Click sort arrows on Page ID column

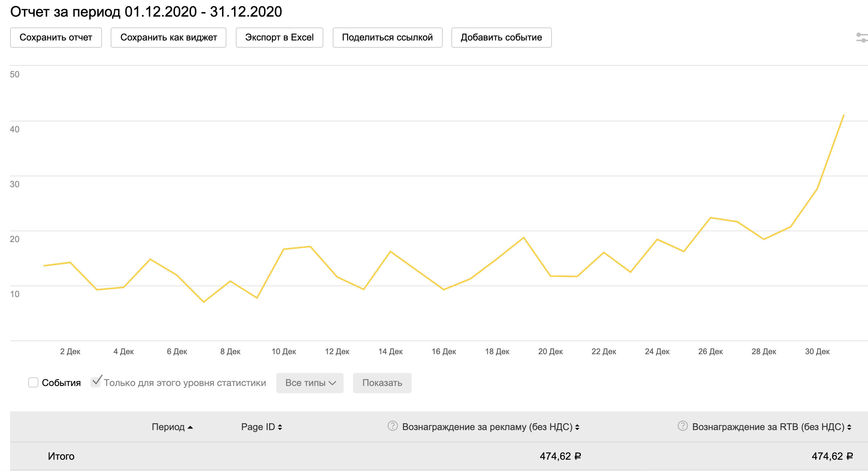[x=280, y=427]
